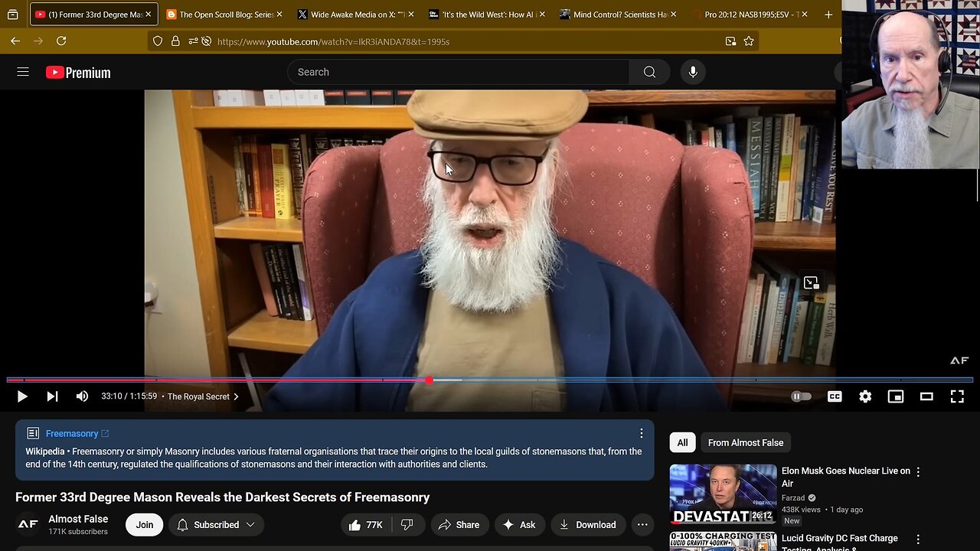Dislike this video
This screenshot has height=551, width=980.
point(407,525)
